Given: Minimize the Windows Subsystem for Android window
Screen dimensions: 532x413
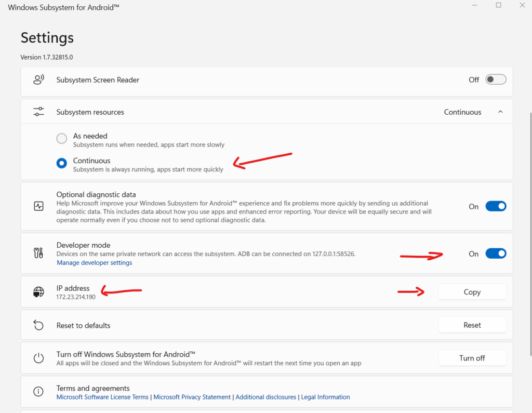Looking at the screenshot, I should (x=475, y=5).
